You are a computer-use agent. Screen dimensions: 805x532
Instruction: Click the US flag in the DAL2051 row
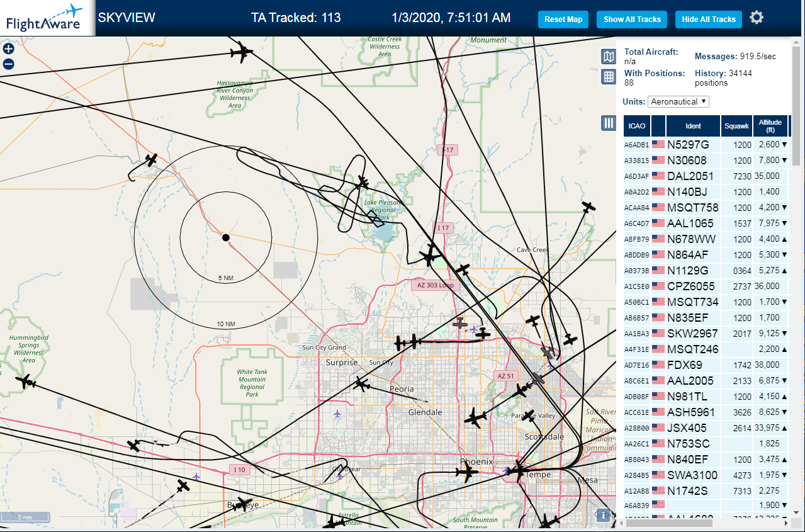pos(658,176)
